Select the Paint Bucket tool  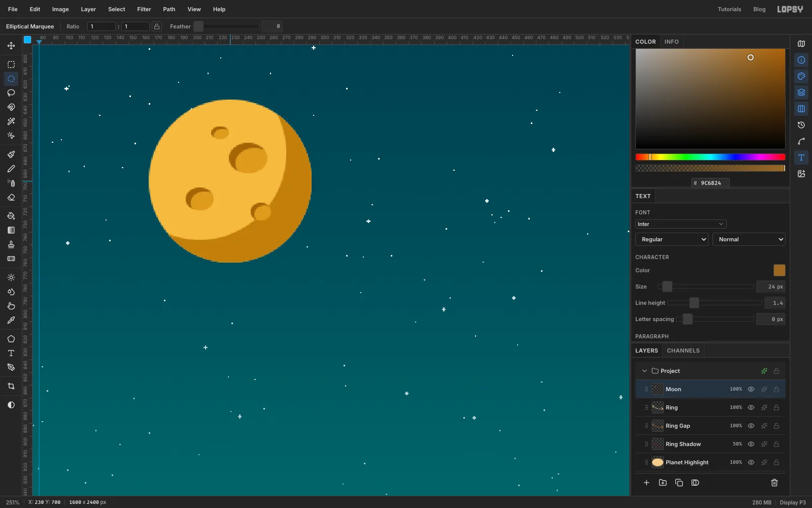(11, 216)
